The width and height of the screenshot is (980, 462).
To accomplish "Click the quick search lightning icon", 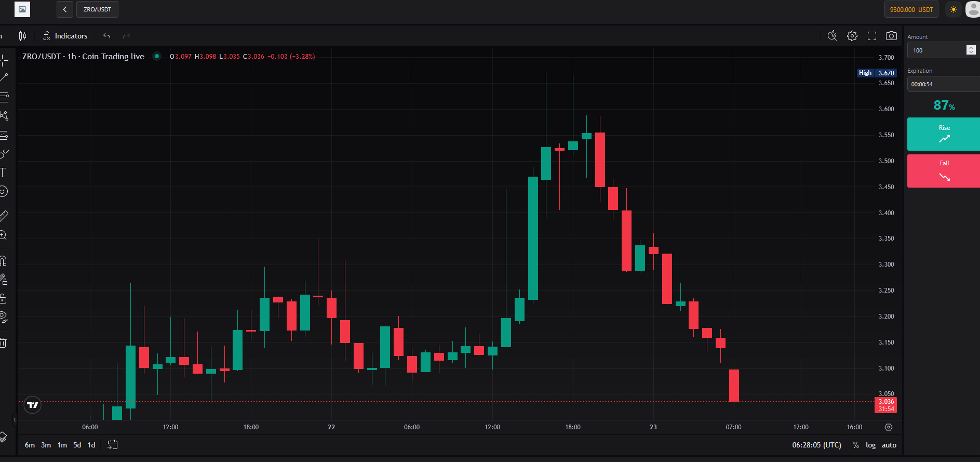I will (832, 36).
